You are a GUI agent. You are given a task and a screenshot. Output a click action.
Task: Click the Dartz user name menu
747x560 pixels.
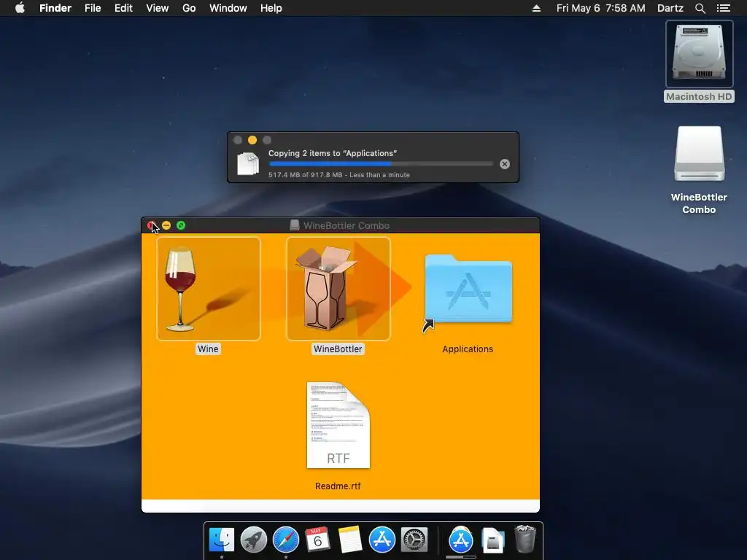[x=670, y=8]
